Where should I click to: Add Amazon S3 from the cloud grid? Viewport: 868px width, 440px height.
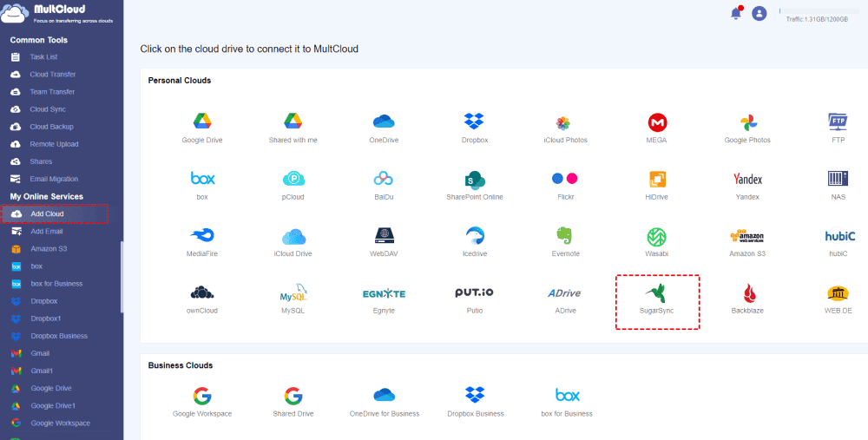click(x=747, y=242)
